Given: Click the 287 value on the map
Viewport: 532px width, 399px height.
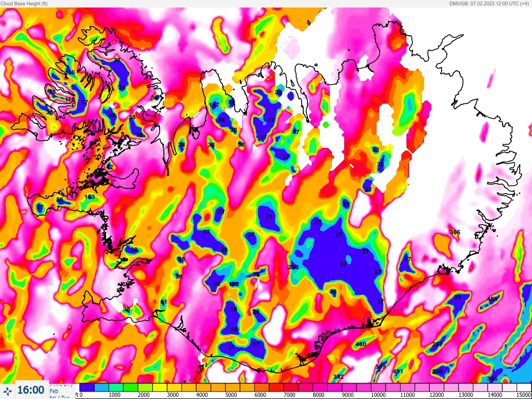Looking at the screenshot, I should point(438,344).
